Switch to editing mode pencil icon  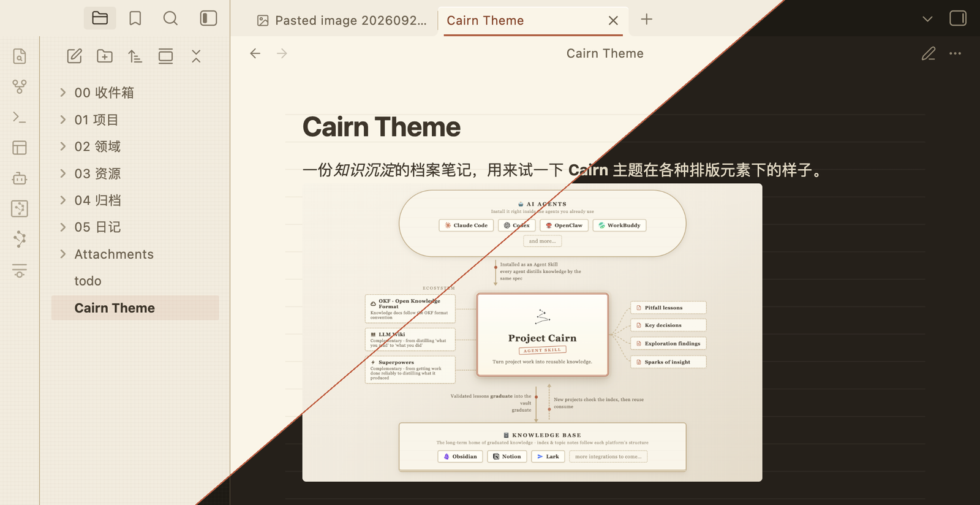[x=929, y=53]
